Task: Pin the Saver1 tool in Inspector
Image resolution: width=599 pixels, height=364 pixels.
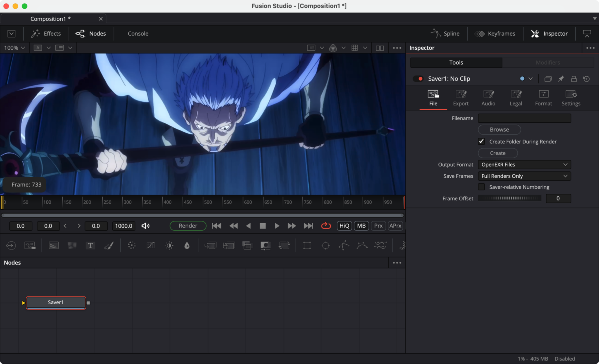Action: [x=561, y=79]
